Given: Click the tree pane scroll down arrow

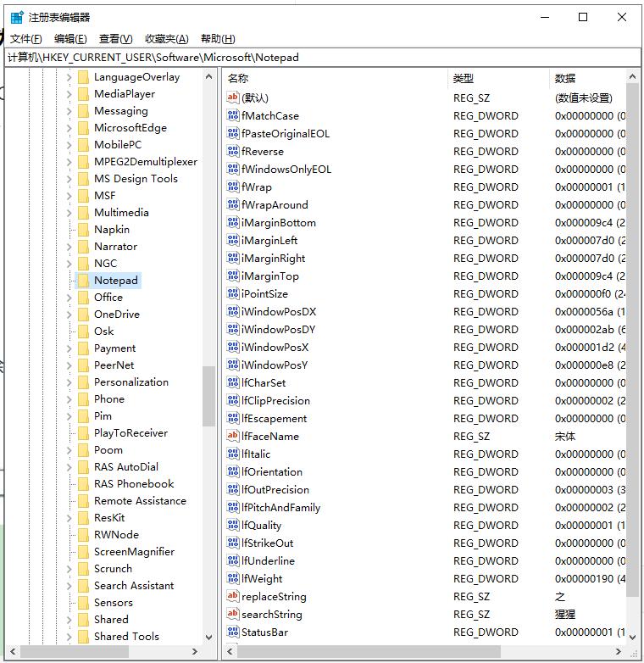Looking at the screenshot, I should [x=208, y=637].
